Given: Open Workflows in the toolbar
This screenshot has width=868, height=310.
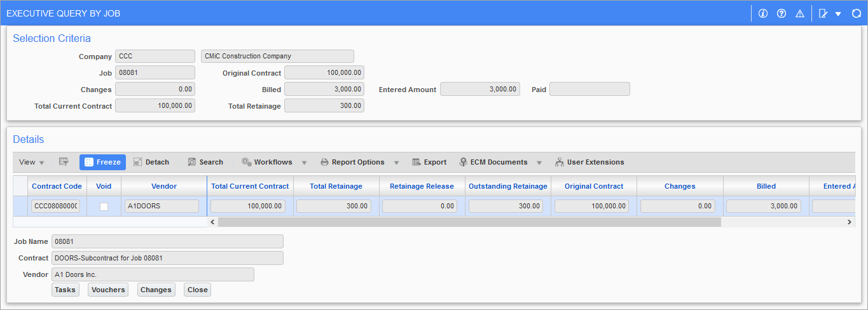Looking at the screenshot, I should coord(267,162).
